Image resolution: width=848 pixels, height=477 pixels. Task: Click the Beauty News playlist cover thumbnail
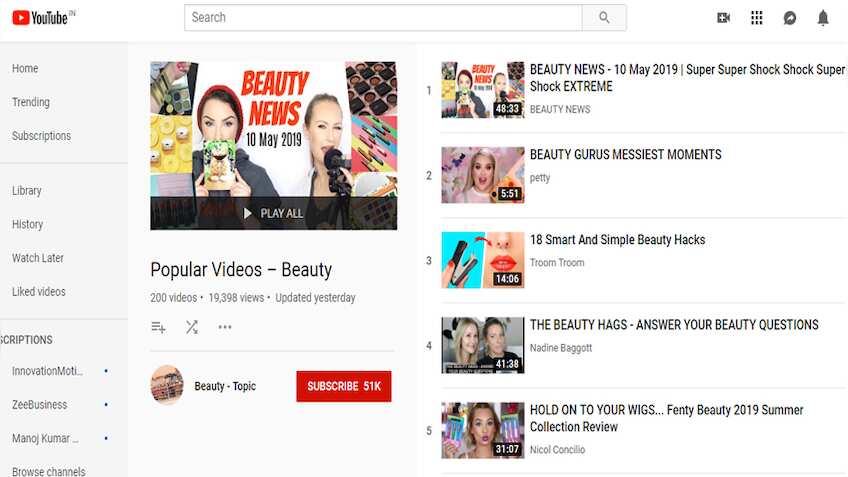pyautogui.click(x=274, y=146)
